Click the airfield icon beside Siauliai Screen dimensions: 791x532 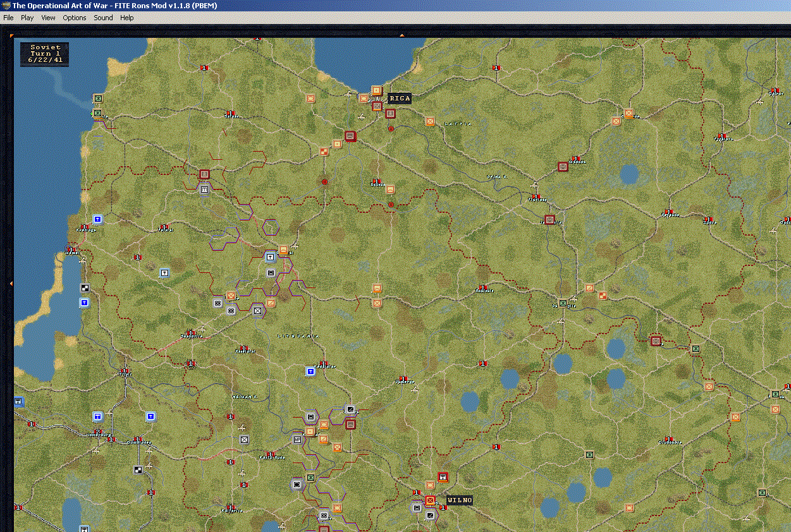coord(296,245)
